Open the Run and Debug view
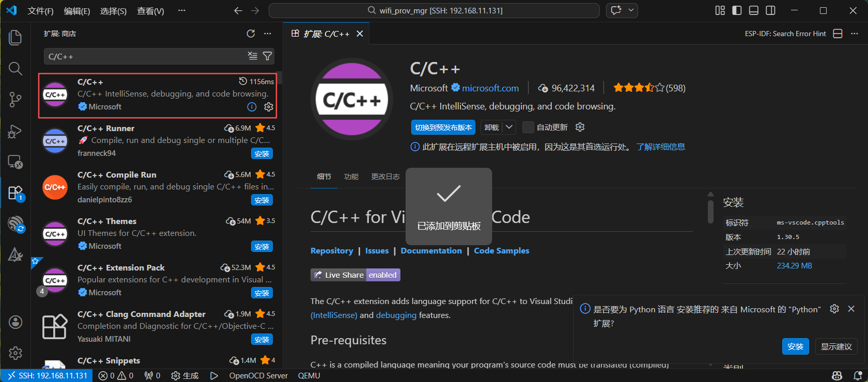The width and height of the screenshot is (868, 382). (16, 131)
